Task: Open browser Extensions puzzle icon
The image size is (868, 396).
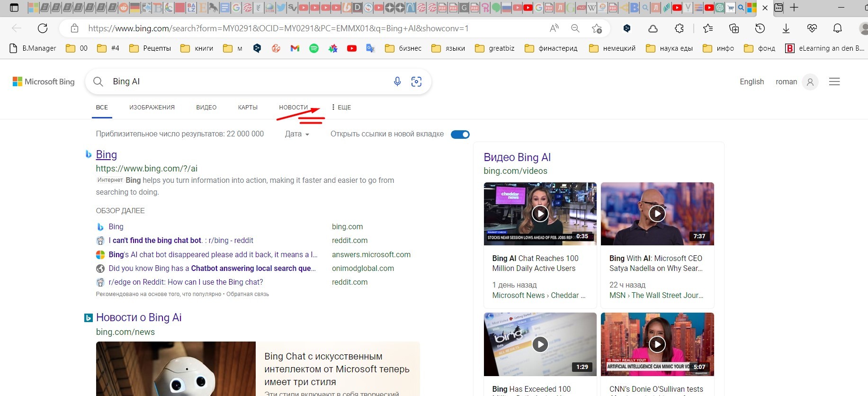Action: (x=679, y=28)
